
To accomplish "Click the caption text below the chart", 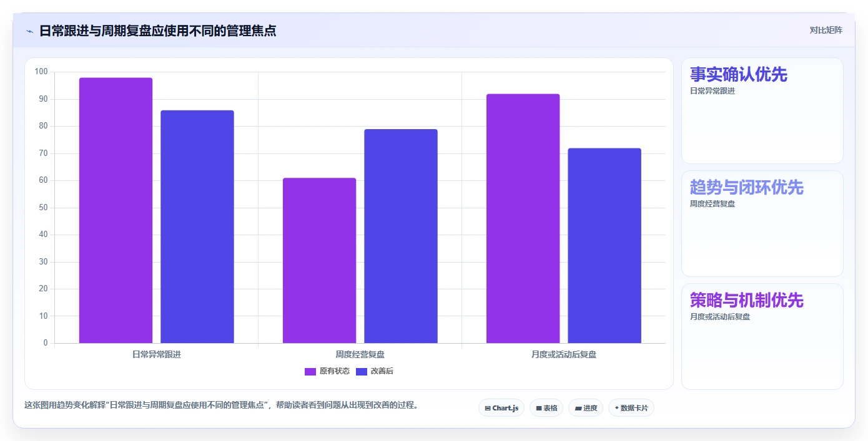I will pos(221,405).
